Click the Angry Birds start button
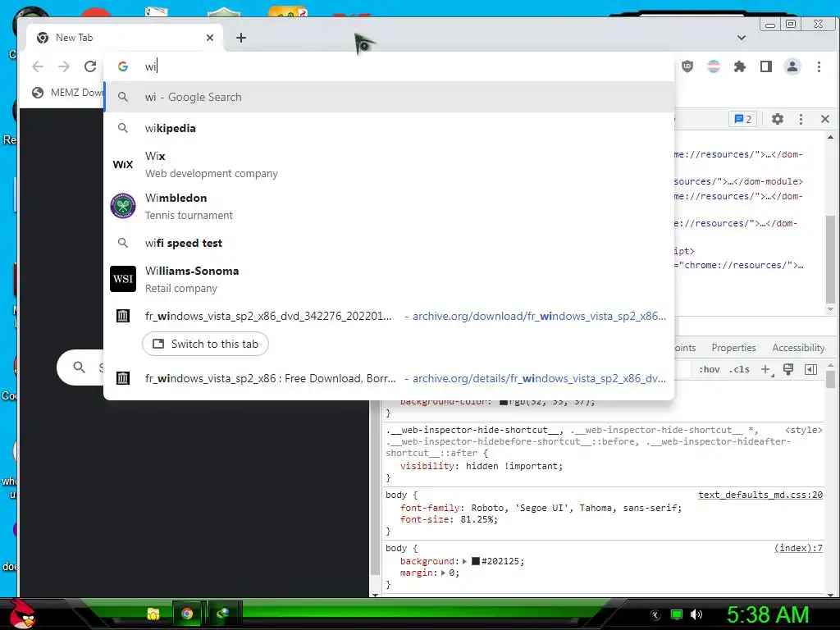840x630 pixels. [21, 614]
